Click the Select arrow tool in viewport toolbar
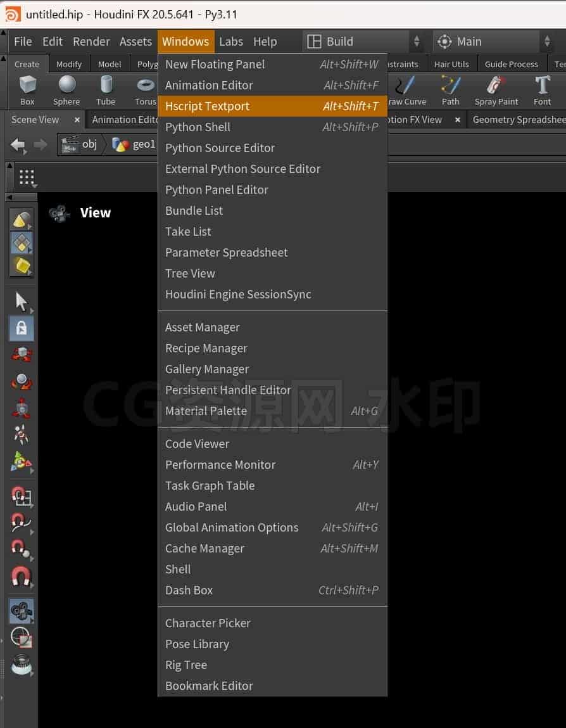566x728 pixels. pos(22,302)
